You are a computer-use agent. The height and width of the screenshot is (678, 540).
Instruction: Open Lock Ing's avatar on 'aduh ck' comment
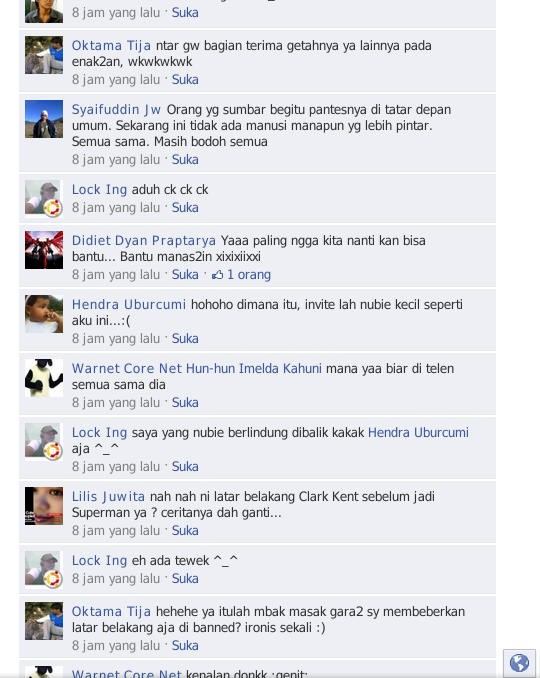(44, 199)
